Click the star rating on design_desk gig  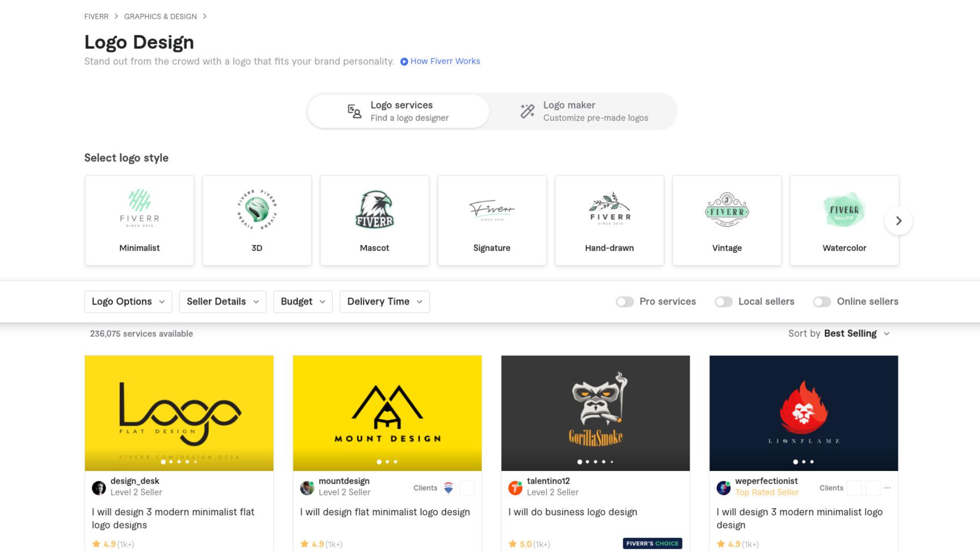pyautogui.click(x=113, y=544)
